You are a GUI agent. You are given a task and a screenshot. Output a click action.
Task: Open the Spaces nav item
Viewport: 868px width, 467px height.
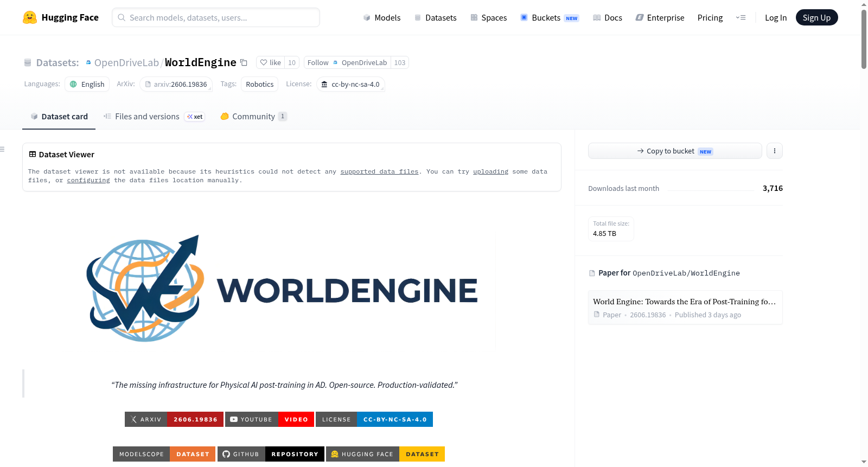pyautogui.click(x=488, y=17)
